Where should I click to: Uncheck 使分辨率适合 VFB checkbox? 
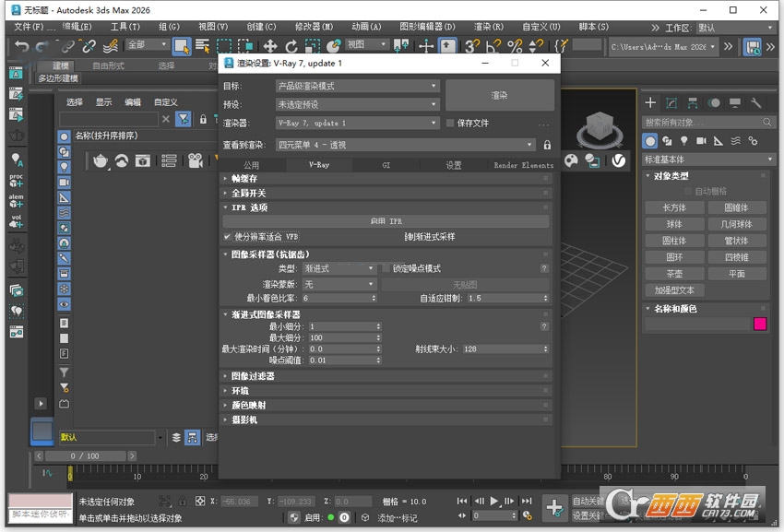tap(228, 237)
